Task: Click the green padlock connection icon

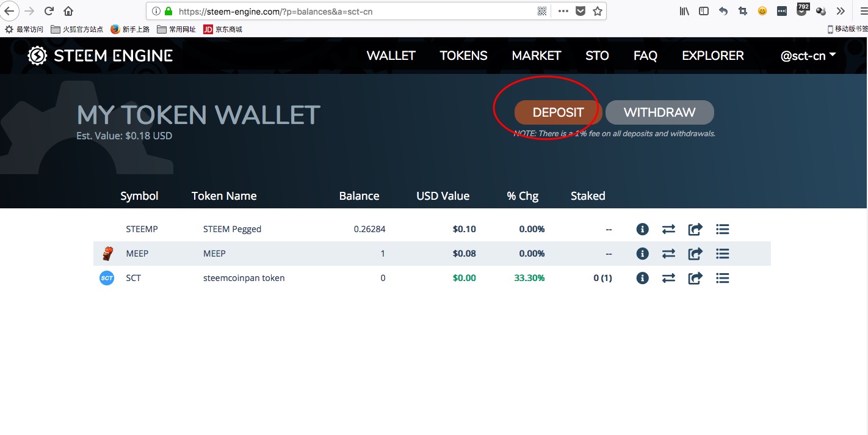Action: tap(168, 11)
